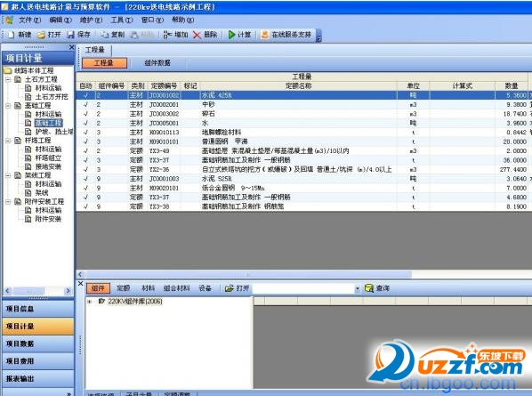Click the search input field in the lower panel

click(303, 289)
